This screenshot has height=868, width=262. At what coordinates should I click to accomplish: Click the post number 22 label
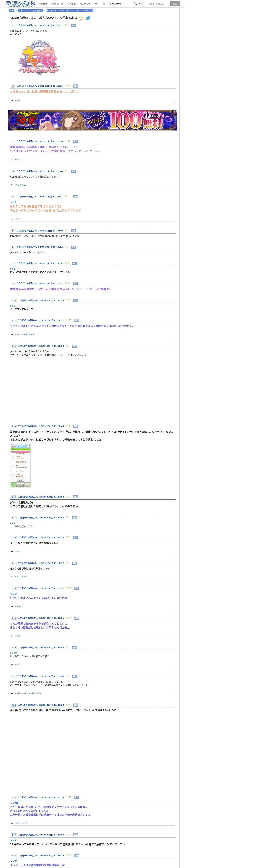(13, 705)
